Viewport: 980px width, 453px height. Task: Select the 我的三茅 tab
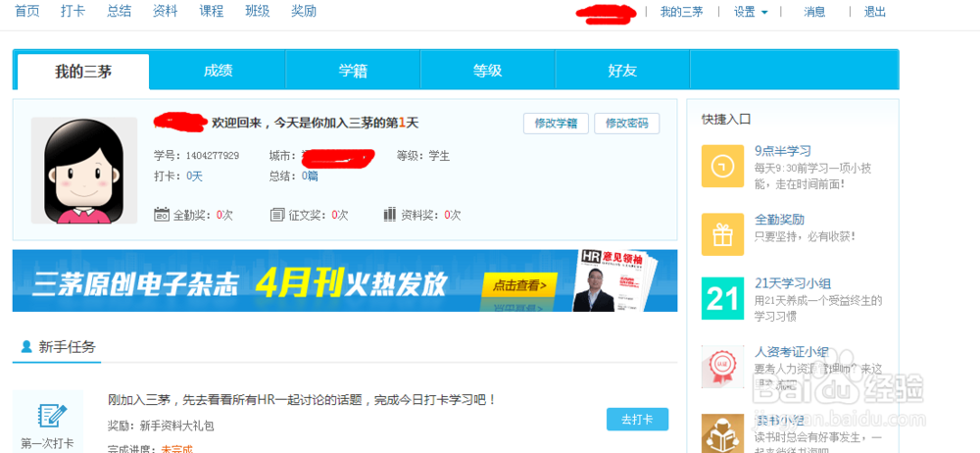[x=83, y=72]
